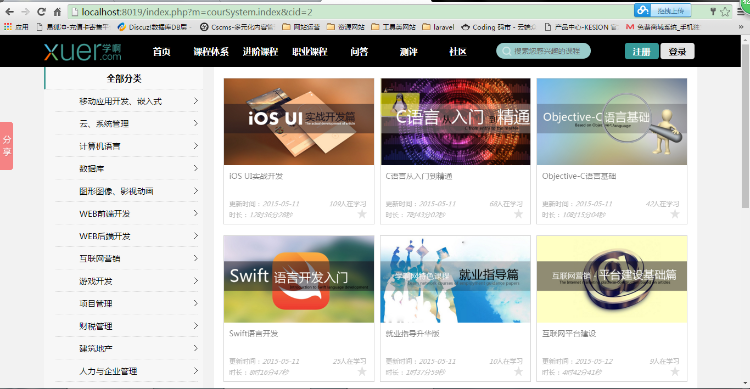Favorite the 就业指导 course with its star
The width and height of the screenshot is (750, 389).
[518, 371]
